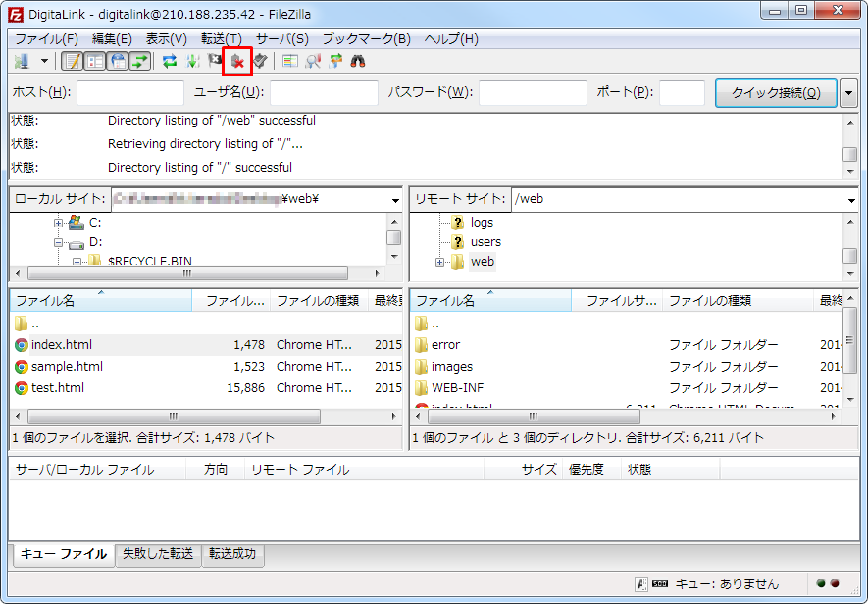Open the quick connect history dropdown
Viewport: 868px width, 604px height.
(x=848, y=92)
